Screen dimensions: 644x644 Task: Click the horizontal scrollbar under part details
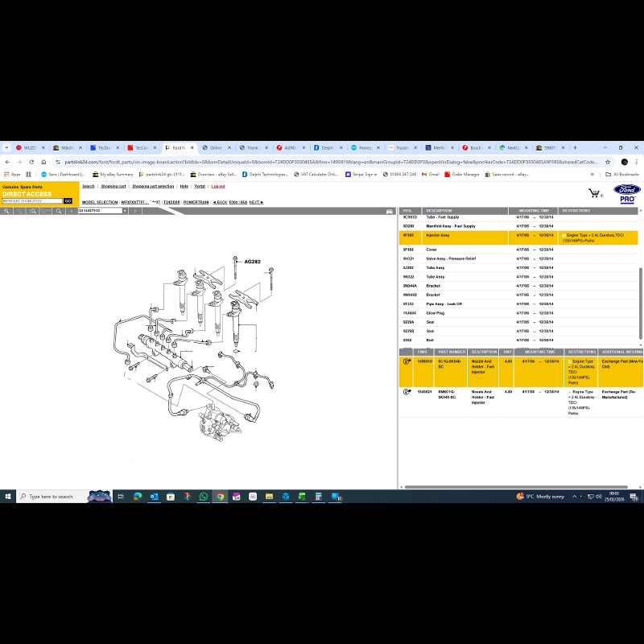[516, 487]
